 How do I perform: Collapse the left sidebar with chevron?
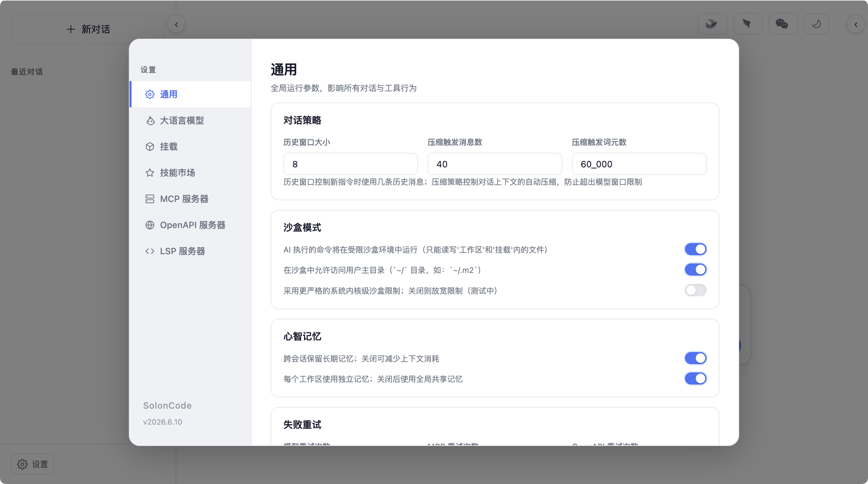(x=176, y=24)
